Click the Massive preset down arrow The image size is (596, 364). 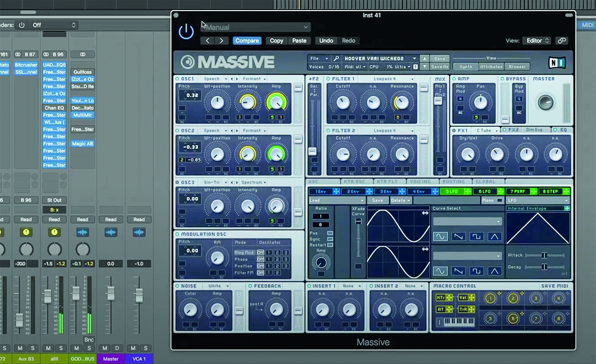pos(424,67)
